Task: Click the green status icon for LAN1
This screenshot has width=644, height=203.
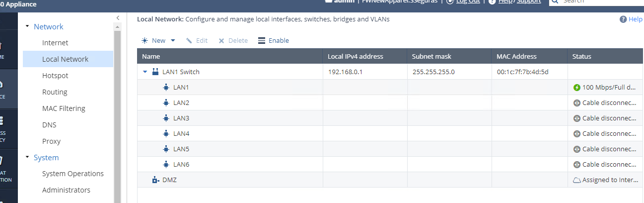Action: (576, 88)
